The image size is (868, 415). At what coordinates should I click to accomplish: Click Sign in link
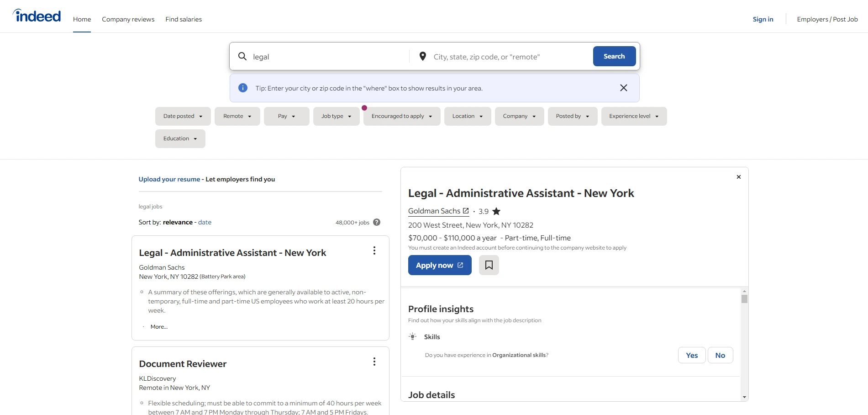[763, 19]
